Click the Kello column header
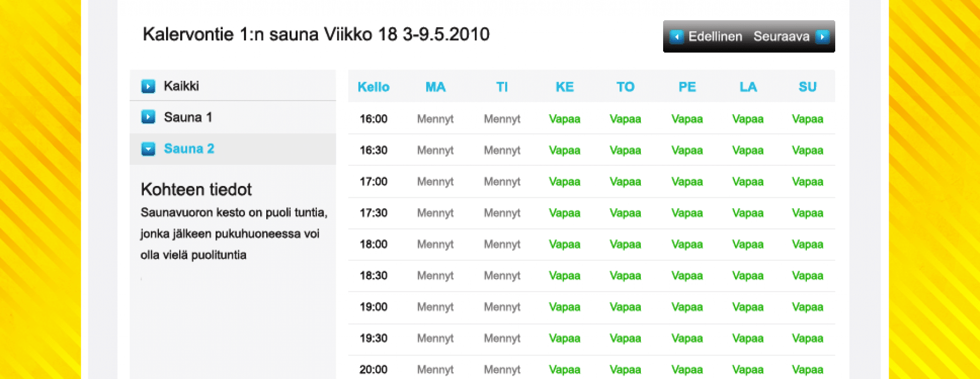 pos(373,87)
